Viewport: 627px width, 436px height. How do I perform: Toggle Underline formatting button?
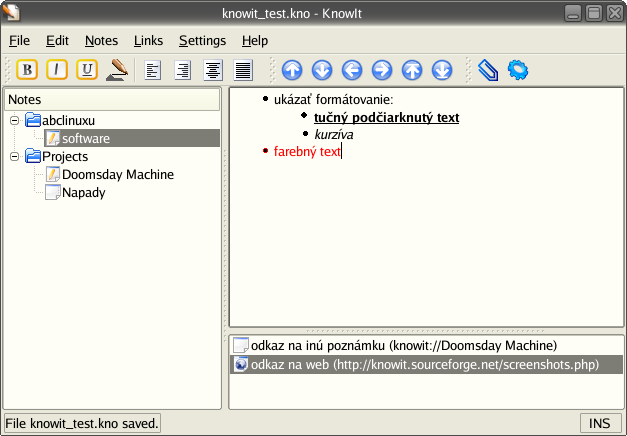point(87,70)
